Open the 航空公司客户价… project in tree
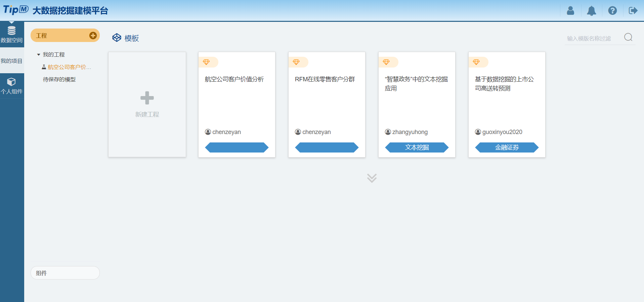Screen dimensions: 644x302 (x=70, y=67)
